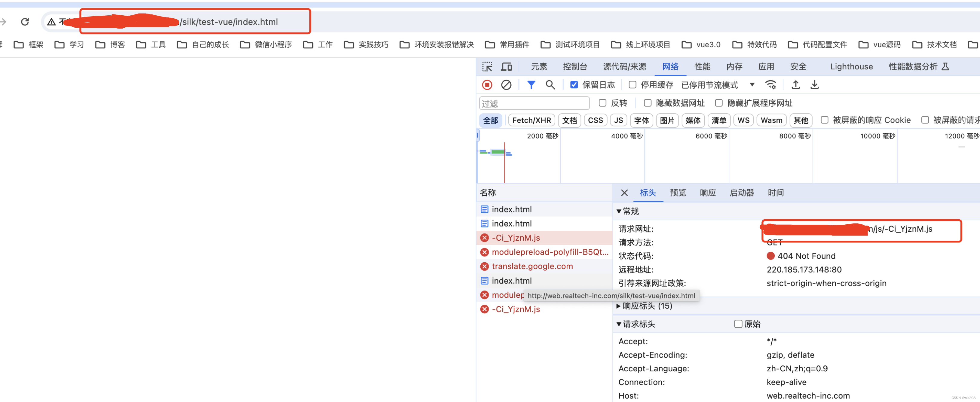Screen dimensions: 980x402
Task: Click the not-secure warning triangle icon
Action: pyautogui.click(x=51, y=22)
